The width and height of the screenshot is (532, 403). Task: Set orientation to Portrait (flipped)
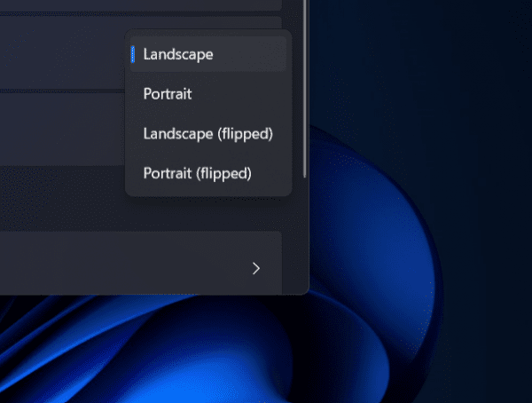click(x=197, y=173)
